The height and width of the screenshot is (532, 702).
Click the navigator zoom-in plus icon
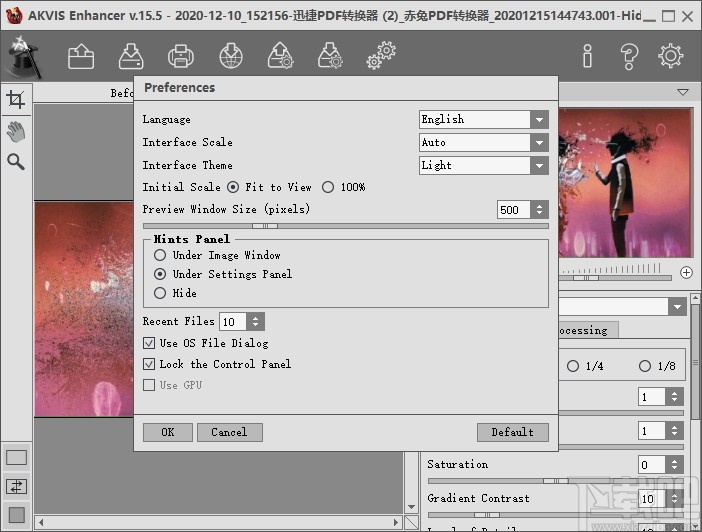686,272
